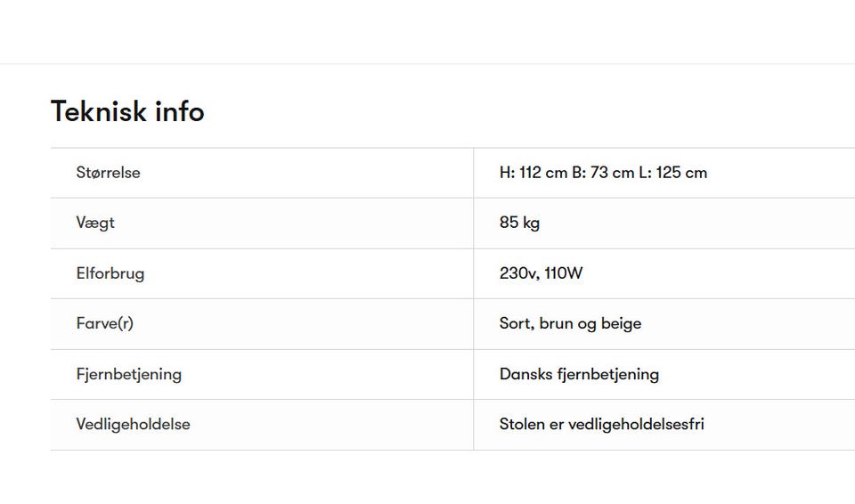This screenshot has height=504, width=855.
Task: Click the B: 73 cm width text
Action: coord(603,173)
